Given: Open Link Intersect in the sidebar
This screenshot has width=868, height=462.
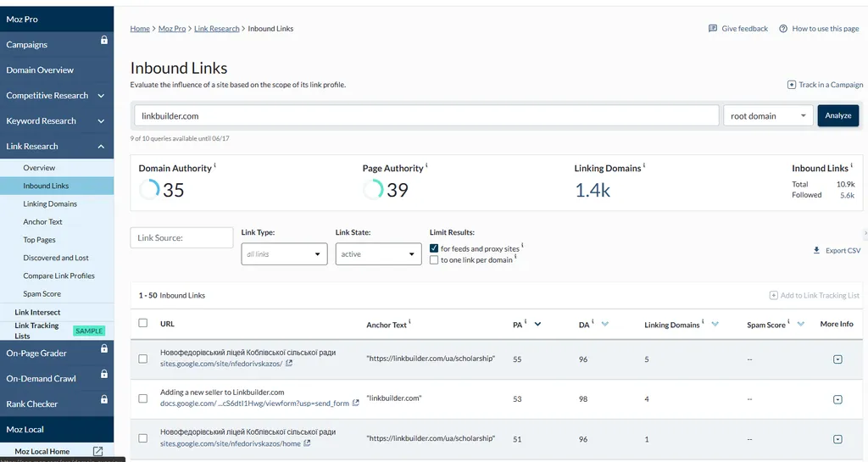Looking at the screenshot, I should click(37, 312).
